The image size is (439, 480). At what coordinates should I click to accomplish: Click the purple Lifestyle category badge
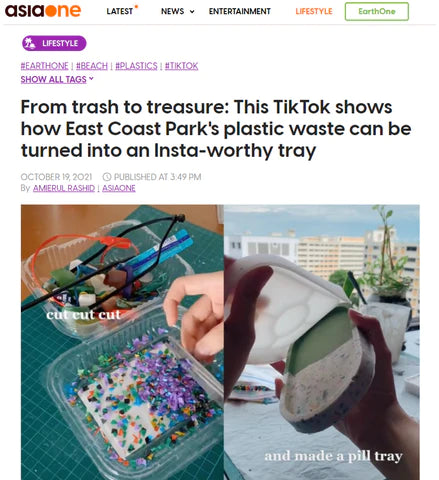pyautogui.click(x=54, y=43)
